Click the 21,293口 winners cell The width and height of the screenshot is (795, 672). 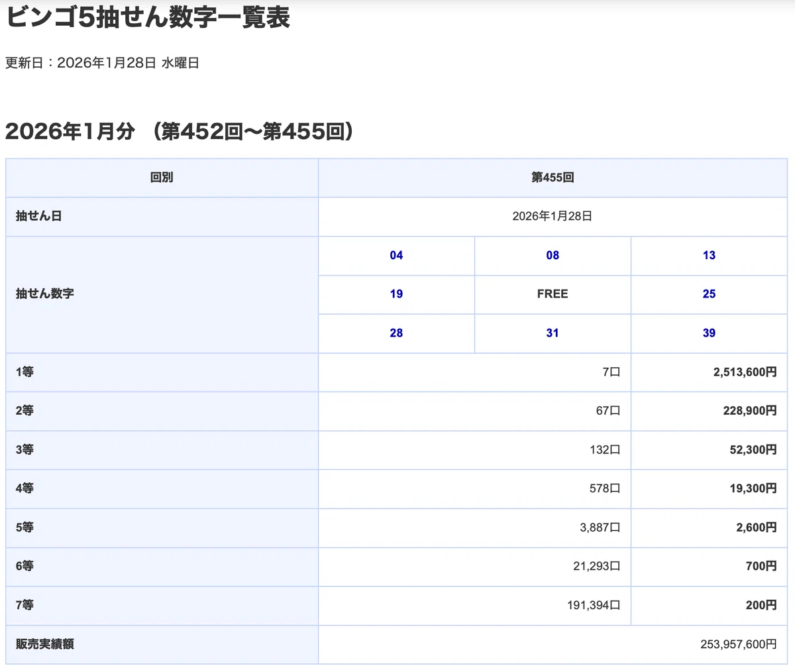[x=474, y=567]
